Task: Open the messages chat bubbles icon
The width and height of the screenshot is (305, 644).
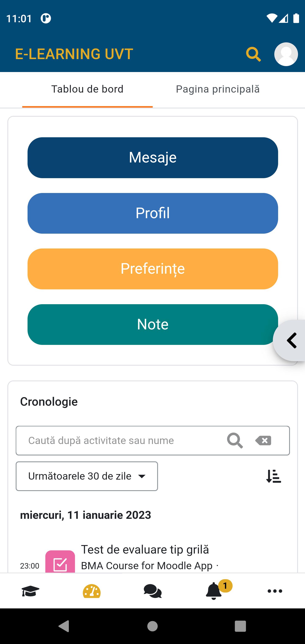Action: click(x=152, y=591)
